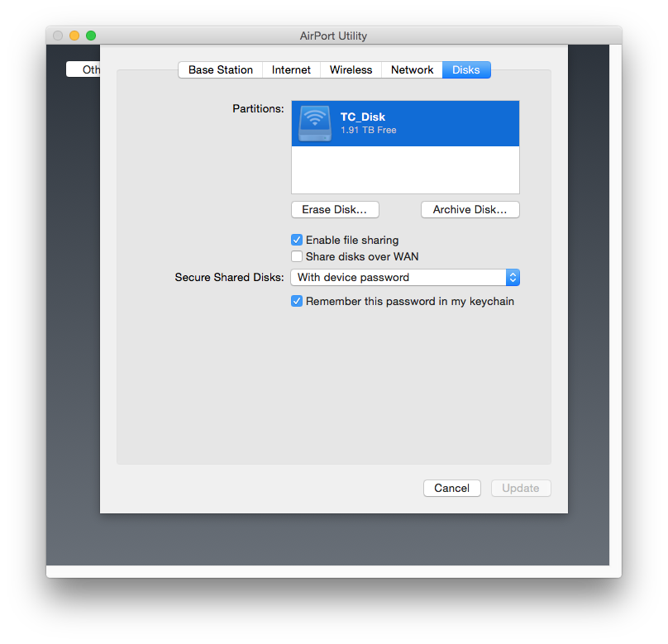
Task: Click the 1.91 TB Free label
Action: click(368, 130)
